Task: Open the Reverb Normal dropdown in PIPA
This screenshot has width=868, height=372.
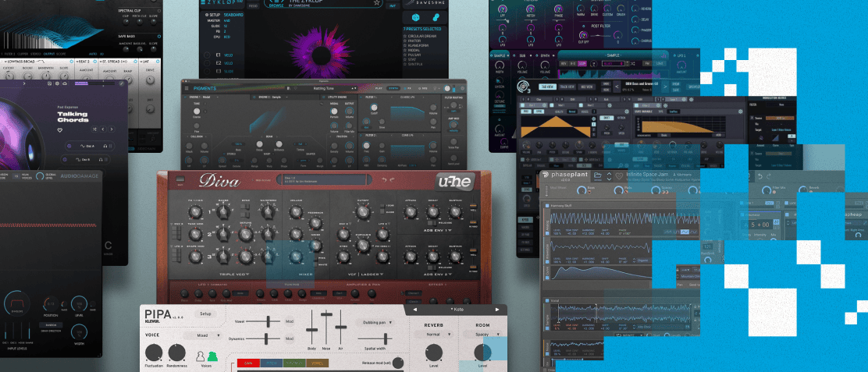Action: [439, 334]
